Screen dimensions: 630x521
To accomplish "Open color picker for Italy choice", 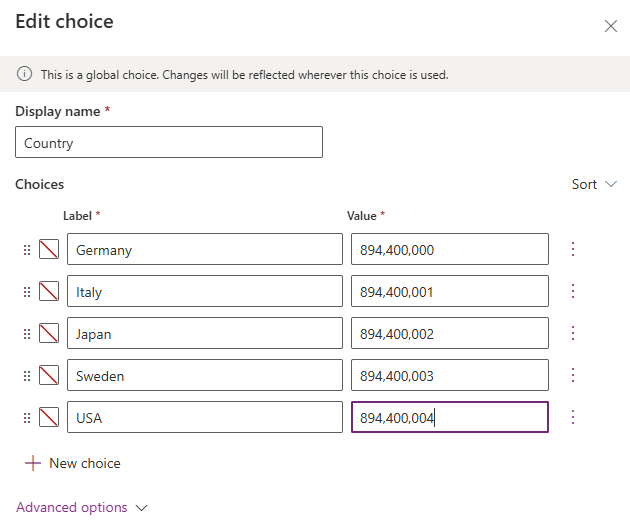I will [x=48, y=292].
